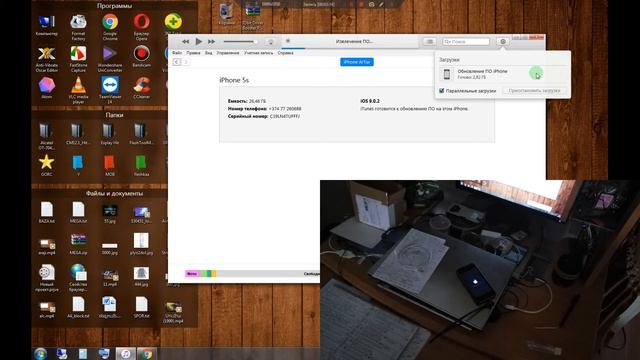Open the MEGA.txt file icon
This screenshot has width=640, height=360.
pyautogui.click(x=78, y=212)
